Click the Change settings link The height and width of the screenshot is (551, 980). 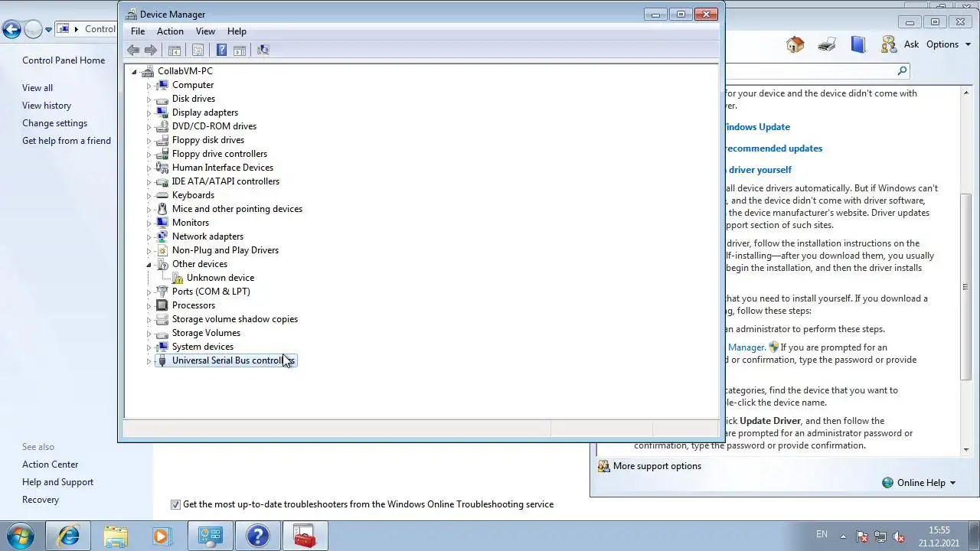[54, 123]
